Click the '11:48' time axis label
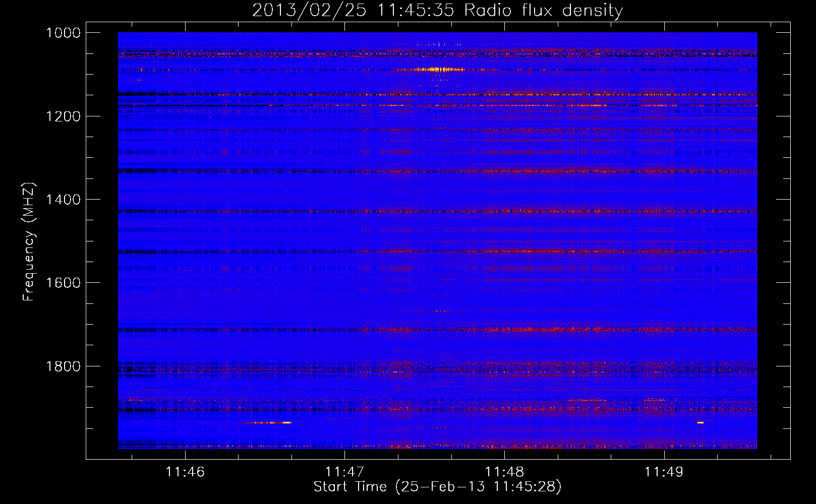The image size is (816, 504). (x=504, y=472)
